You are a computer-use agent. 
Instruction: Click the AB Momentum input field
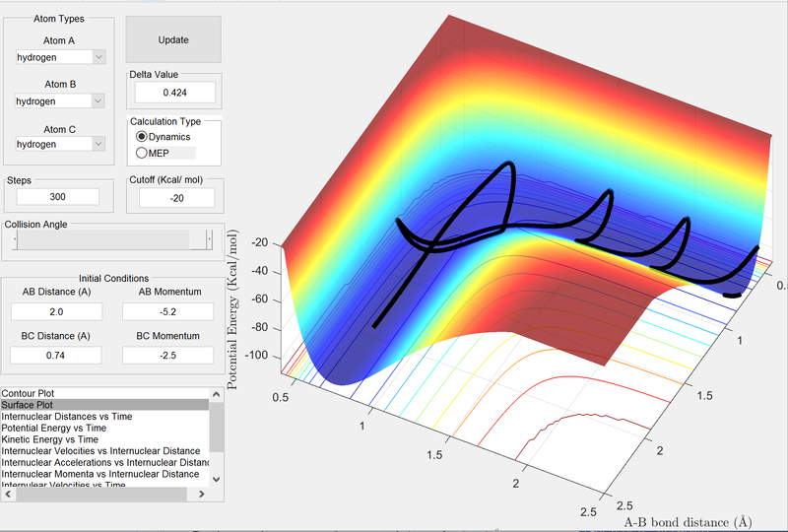pyautogui.click(x=167, y=311)
